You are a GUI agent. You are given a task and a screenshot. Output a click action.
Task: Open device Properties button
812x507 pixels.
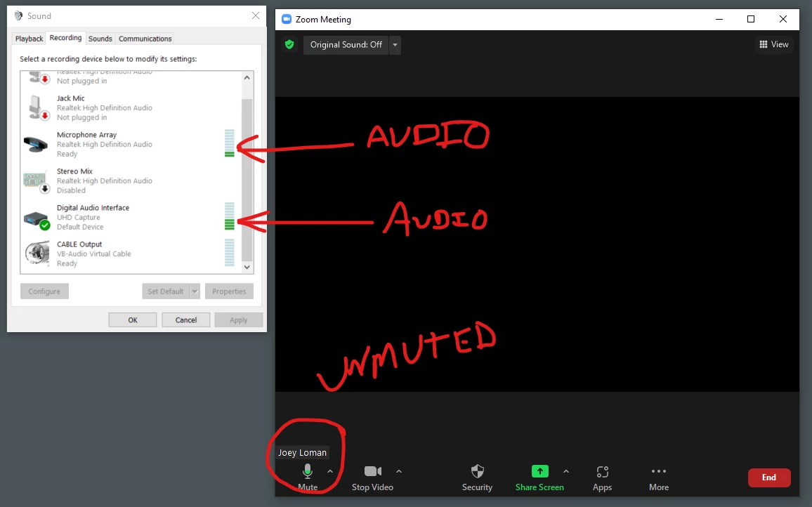(x=229, y=291)
